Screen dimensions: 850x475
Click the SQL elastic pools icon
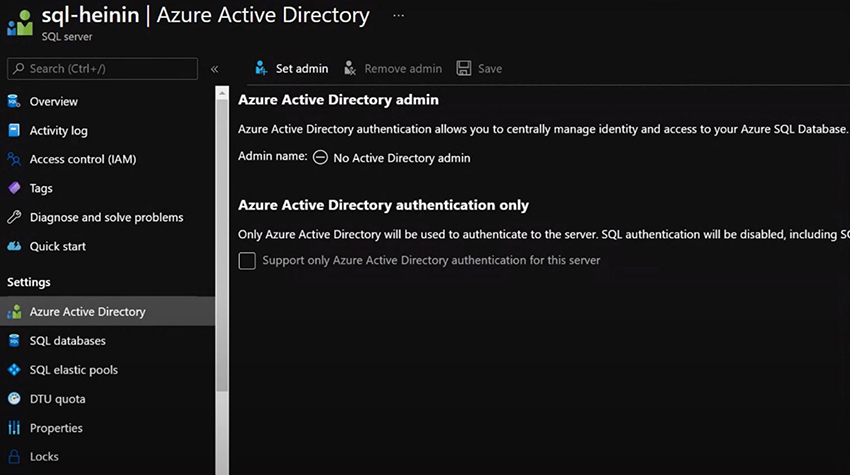pyautogui.click(x=14, y=370)
